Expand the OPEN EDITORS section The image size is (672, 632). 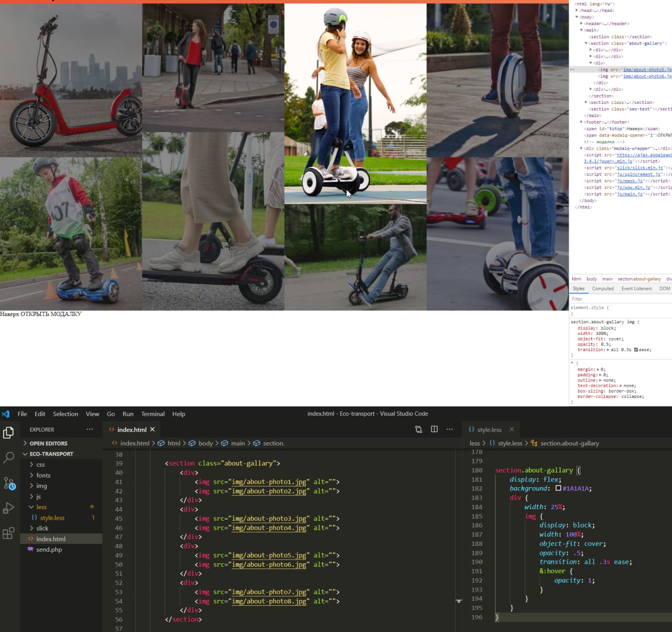pos(25,444)
